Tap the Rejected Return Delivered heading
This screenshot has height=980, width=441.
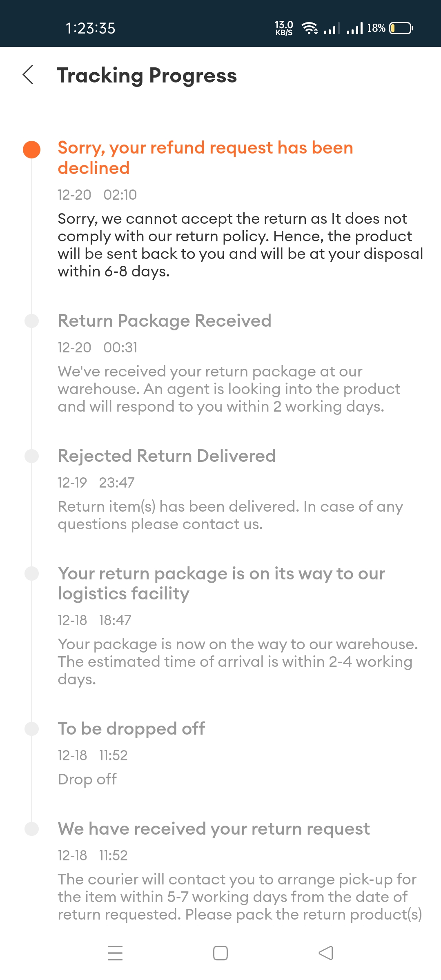tap(167, 456)
